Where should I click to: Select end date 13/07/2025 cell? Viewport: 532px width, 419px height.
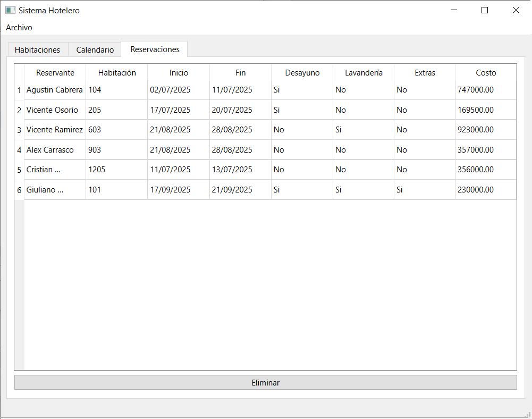(x=240, y=170)
